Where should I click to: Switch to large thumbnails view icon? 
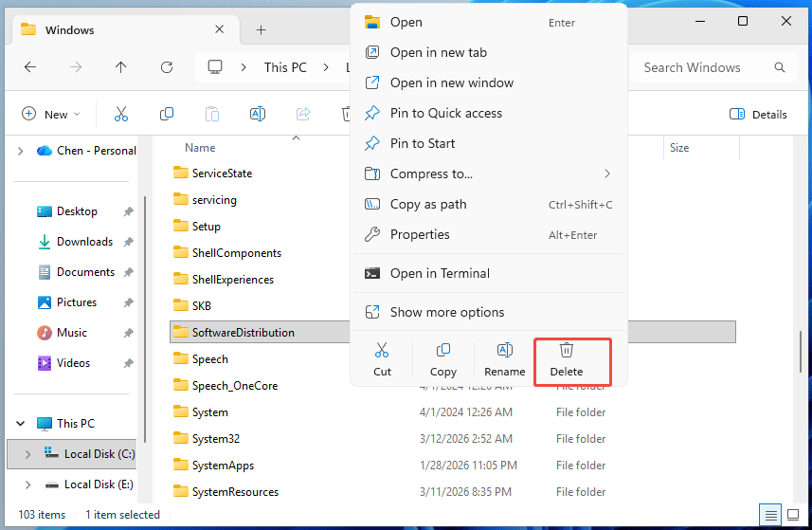pyautogui.click(x=793, y=515)
